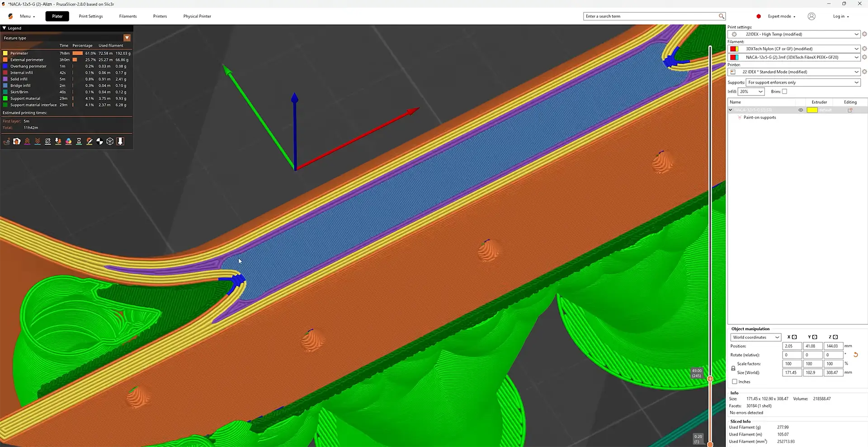Viewport: 868px width, 447px height.
Task: Click the layer slider bottom thumb
Action: (x=710, y=444)
